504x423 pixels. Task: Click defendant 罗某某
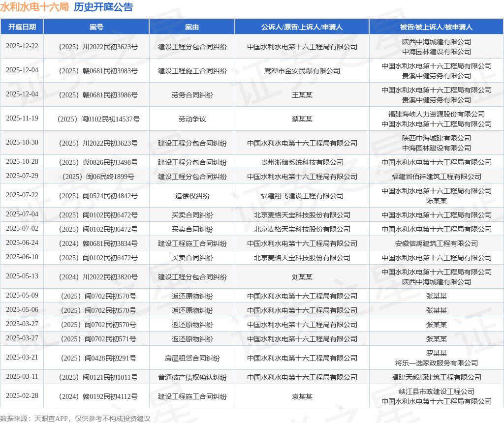click(x=437, y=353)
